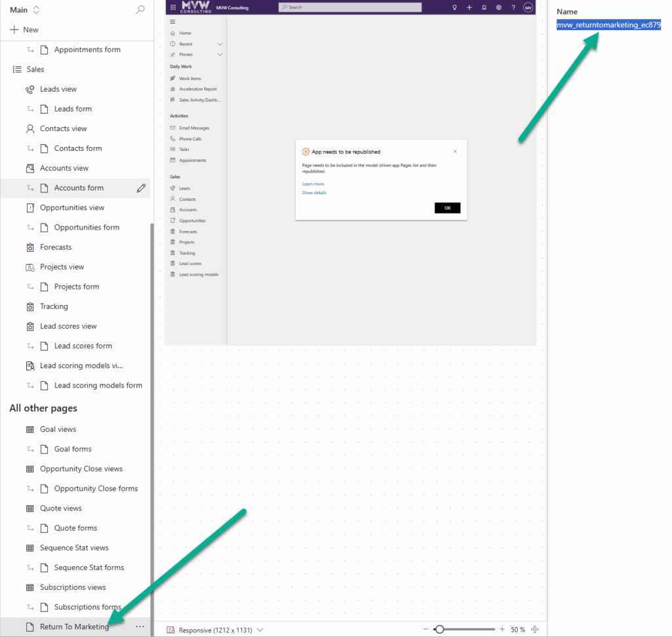Open the notifications bell icon

[x=484, y=7]
